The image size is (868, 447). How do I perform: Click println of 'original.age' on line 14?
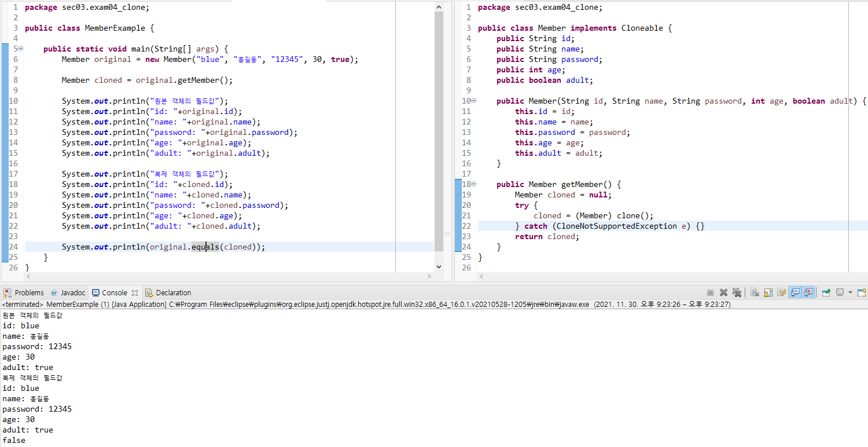[x=156, y=143]
